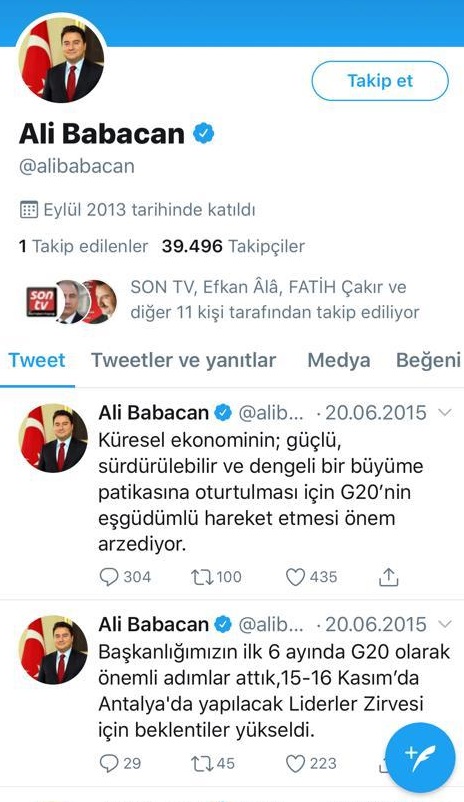Select the Beğeni tab
This screenshot has height=802, width=464.
(429, 360)
